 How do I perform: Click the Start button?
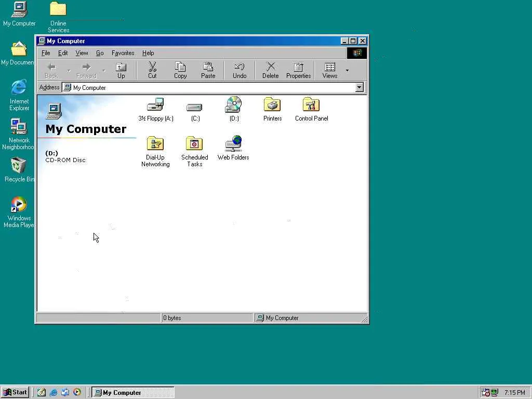coord(15,393)
